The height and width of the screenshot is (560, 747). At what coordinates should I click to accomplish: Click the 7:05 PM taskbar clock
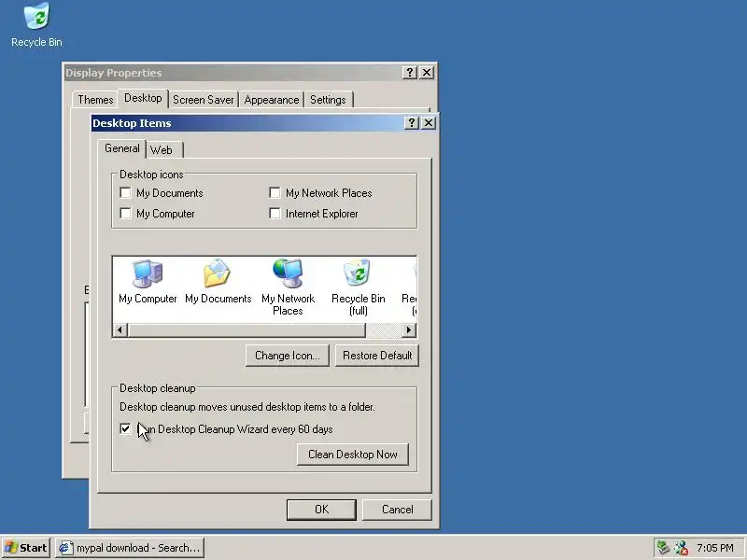[x=715, y=548]
